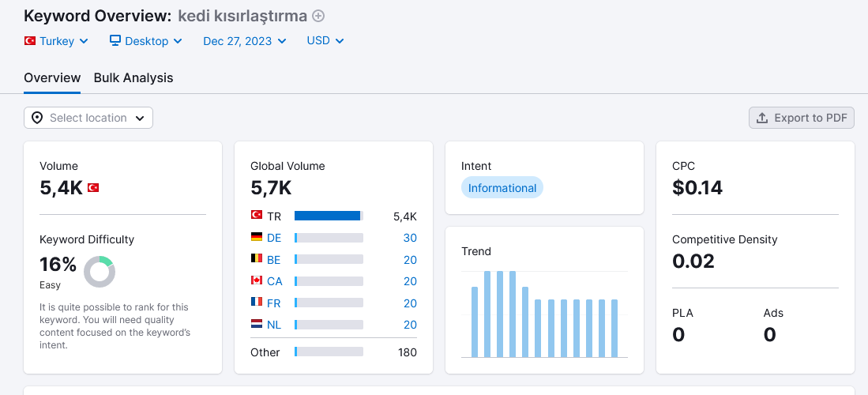Open the USD currency dropdown
Image resolution: width=868 pixels, height=395 pixels.
point(325,41)
